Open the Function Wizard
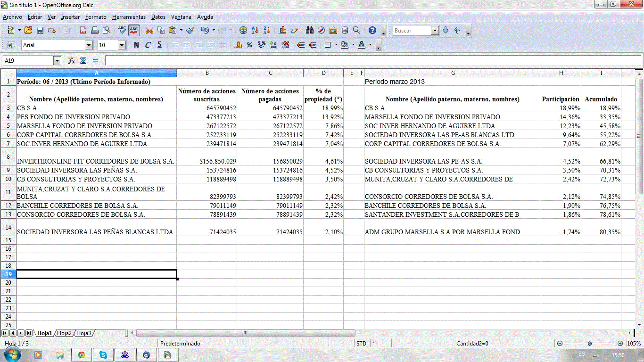This screenshot has height=362, width=644. 72,61
